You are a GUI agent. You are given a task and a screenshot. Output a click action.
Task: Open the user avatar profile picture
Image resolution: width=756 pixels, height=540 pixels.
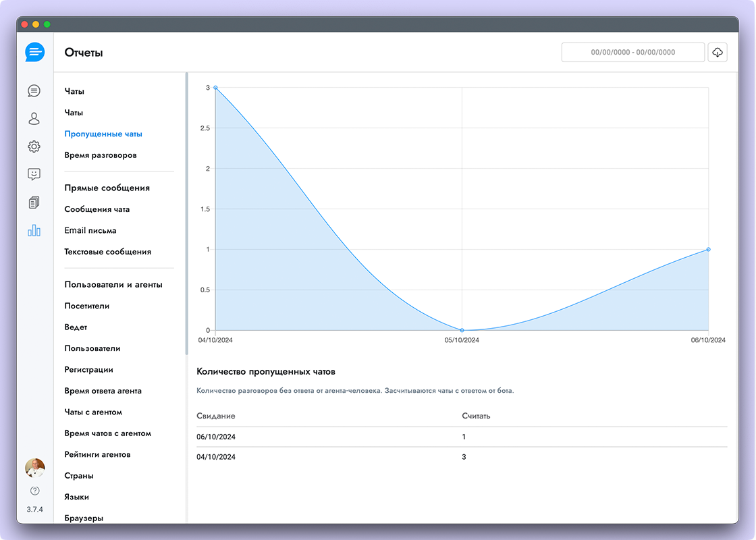click(34, 468)
